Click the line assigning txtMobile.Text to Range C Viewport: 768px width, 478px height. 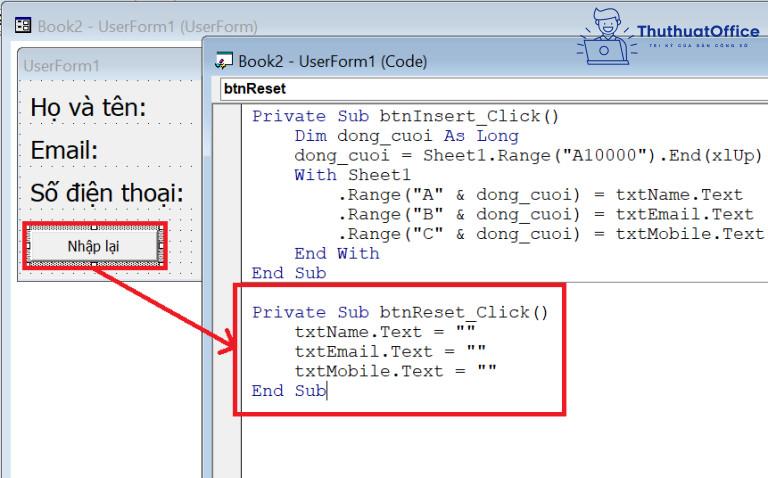click(551, 234)
